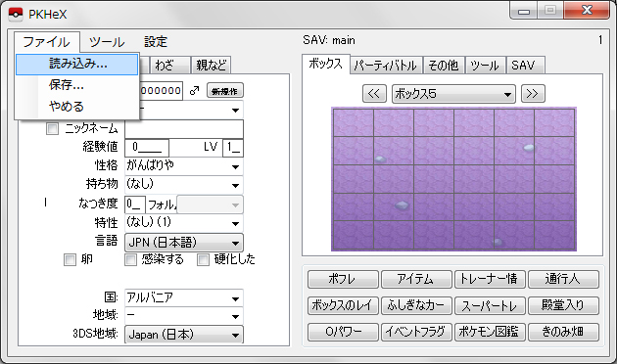Click the PKHeX Poké Ball title icon
The width and height of the screenshot is (617, 364).
click(16, 15)
